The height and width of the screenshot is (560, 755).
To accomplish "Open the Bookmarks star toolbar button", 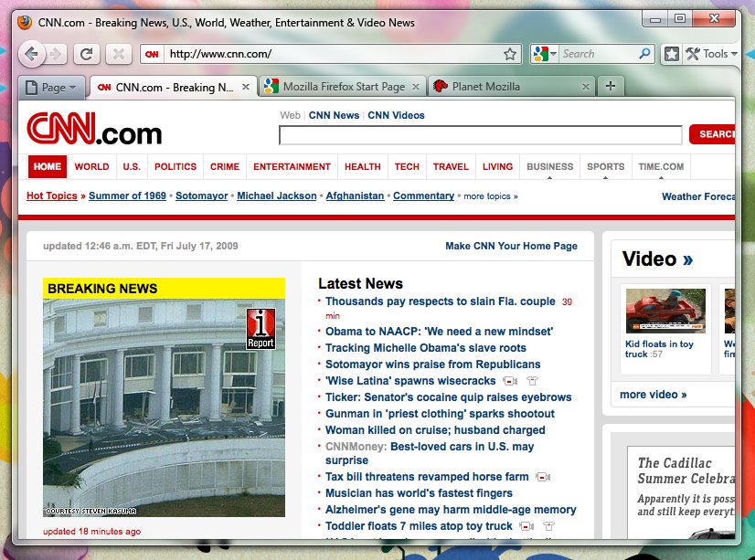I will (671, 54).
